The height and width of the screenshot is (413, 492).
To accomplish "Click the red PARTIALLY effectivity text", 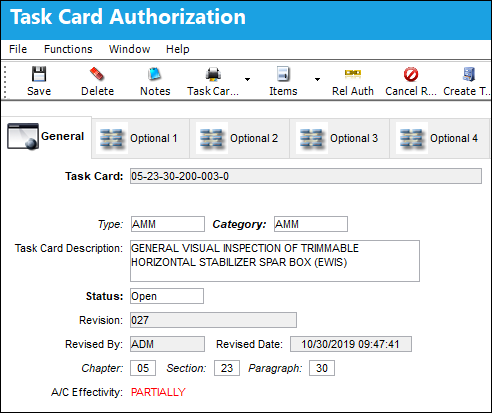I will pos(158,392).
